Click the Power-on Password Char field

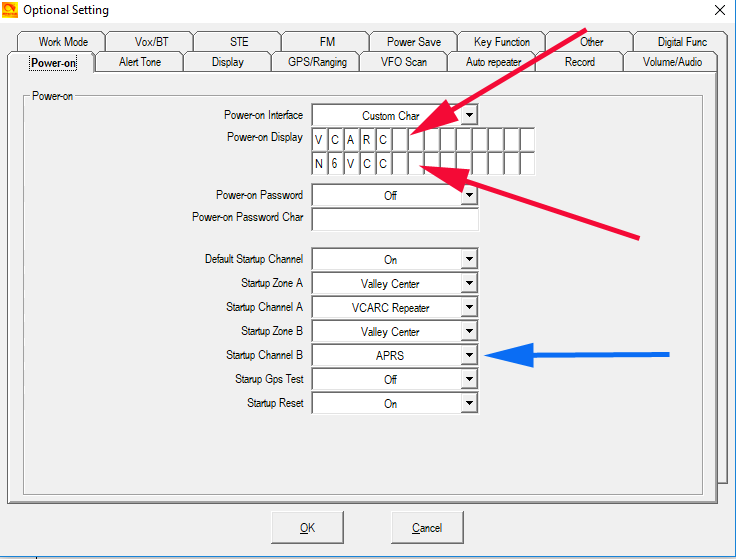(x=395, y=219)
